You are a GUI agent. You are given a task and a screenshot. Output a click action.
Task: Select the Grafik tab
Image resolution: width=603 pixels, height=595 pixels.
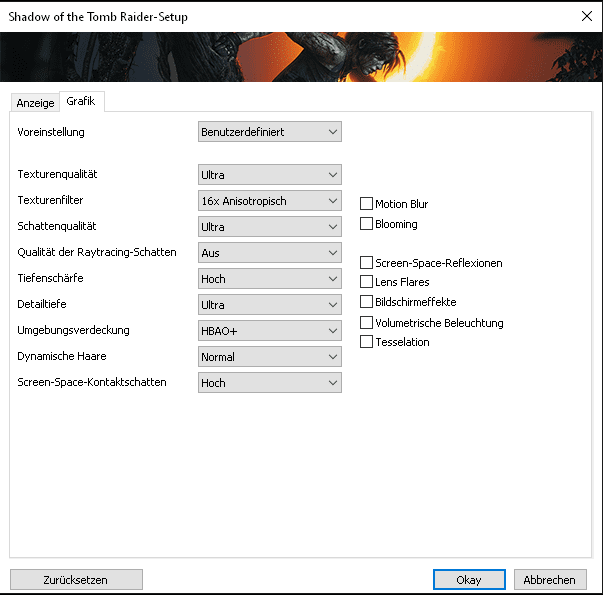81,102
